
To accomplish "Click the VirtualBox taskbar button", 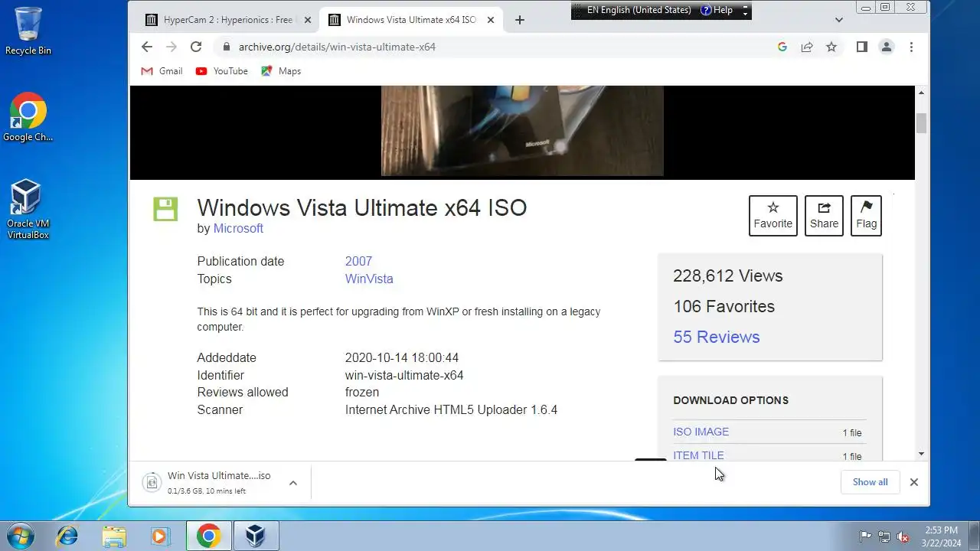I will tap(256, 536).
